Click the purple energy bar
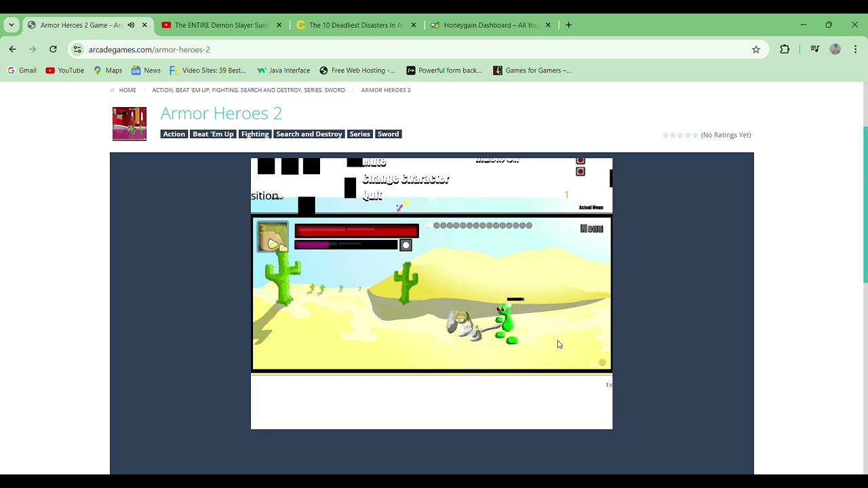Viewport: 868px width, 488px height. [x=346, y=245]
